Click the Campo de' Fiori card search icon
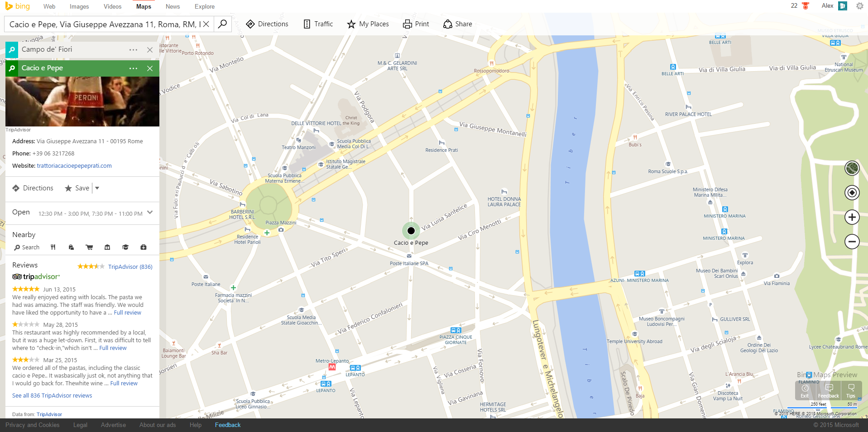 point(12,50)
